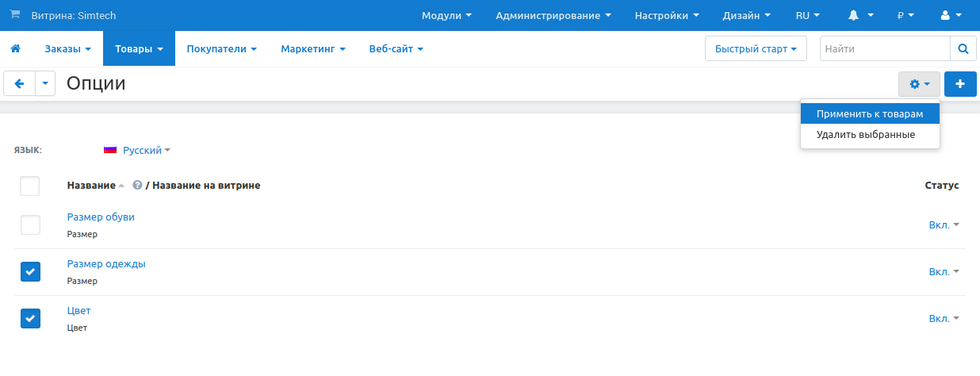Image resolution: width=980 pixels, height=376 pixels.
Task: Open the Быстрый старт dropdown
Action: [x=755, y=49]
